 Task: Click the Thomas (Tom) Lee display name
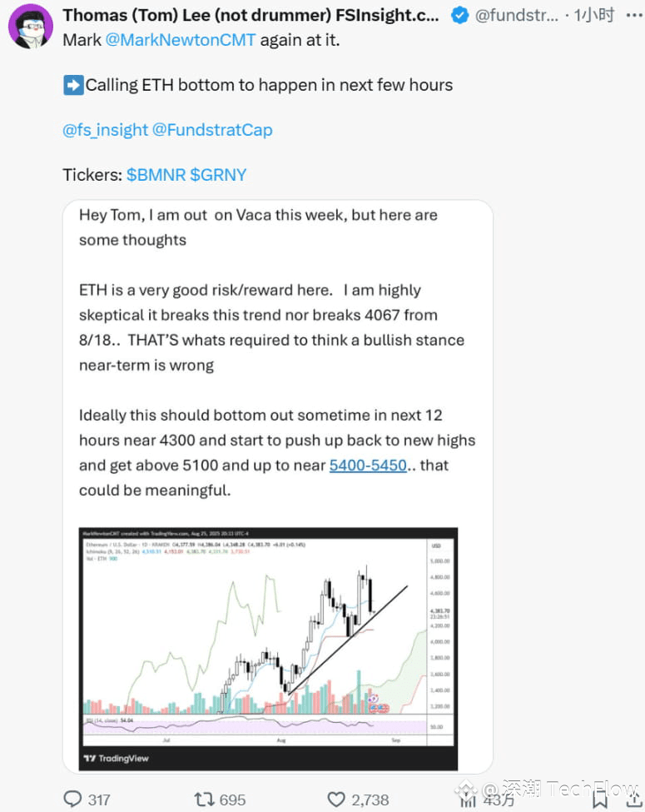[251, 16]
